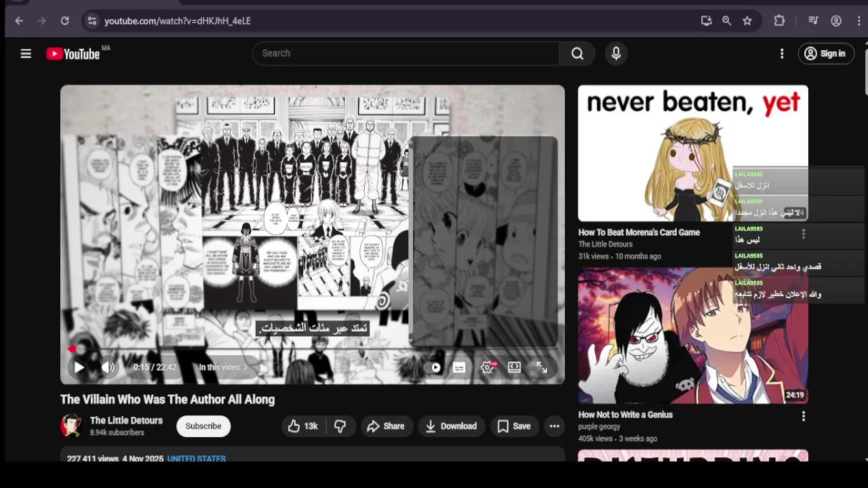Download this video
The width and height of the screenshot is (868, 488).
tap(452, 426)
